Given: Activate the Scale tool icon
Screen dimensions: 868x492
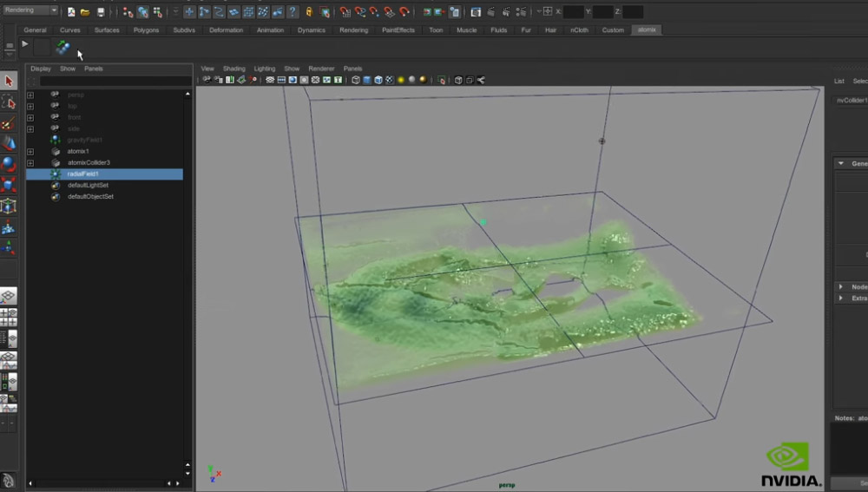Looking at the screenshot, I should click(9, 185).
